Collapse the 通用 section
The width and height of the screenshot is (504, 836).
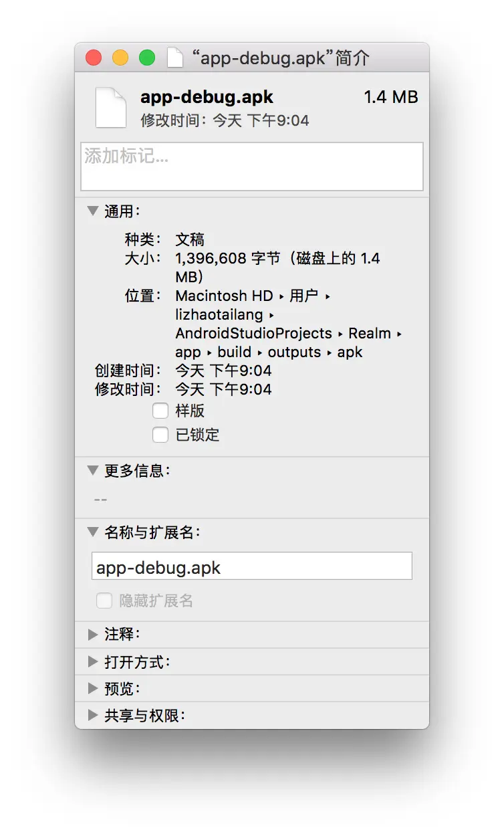coord(93,211)
